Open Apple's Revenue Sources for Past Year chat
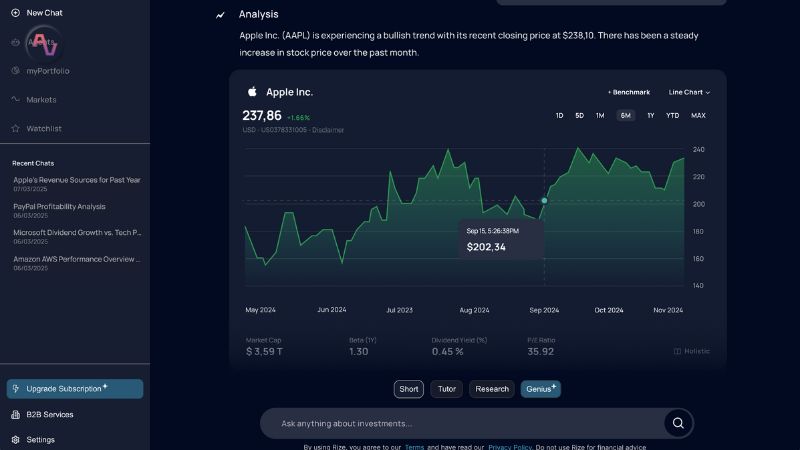800x450 pixels. 77,184
